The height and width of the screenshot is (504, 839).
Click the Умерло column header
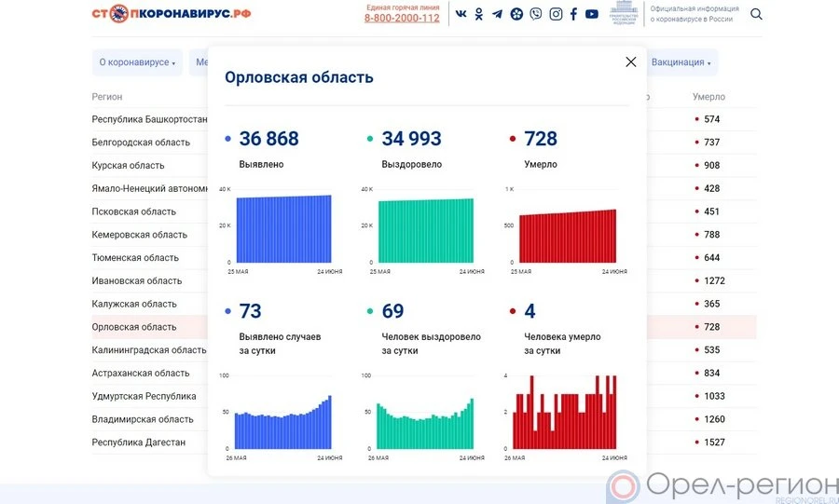coord(708,97)
